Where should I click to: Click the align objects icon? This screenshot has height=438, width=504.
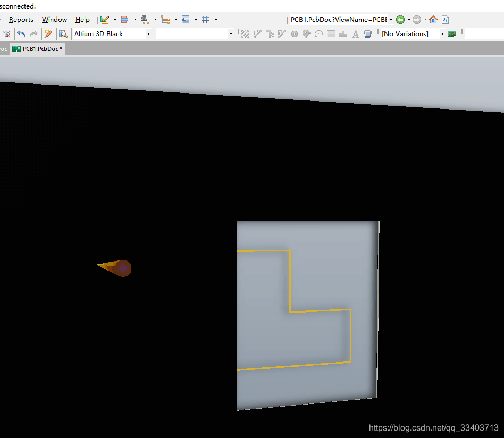click(x=125, y=20)
